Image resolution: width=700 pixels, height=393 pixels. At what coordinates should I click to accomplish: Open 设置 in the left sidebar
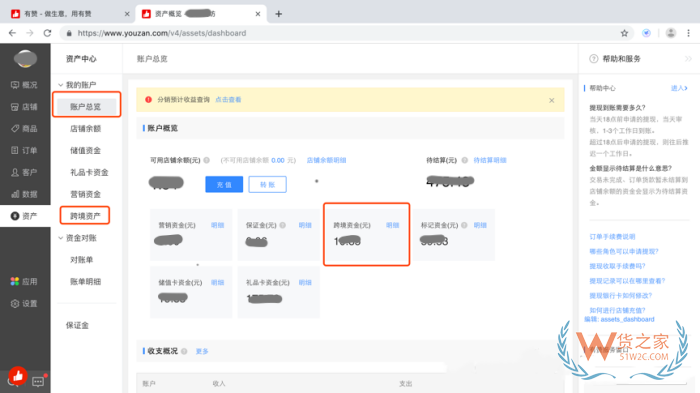point(25,304)
